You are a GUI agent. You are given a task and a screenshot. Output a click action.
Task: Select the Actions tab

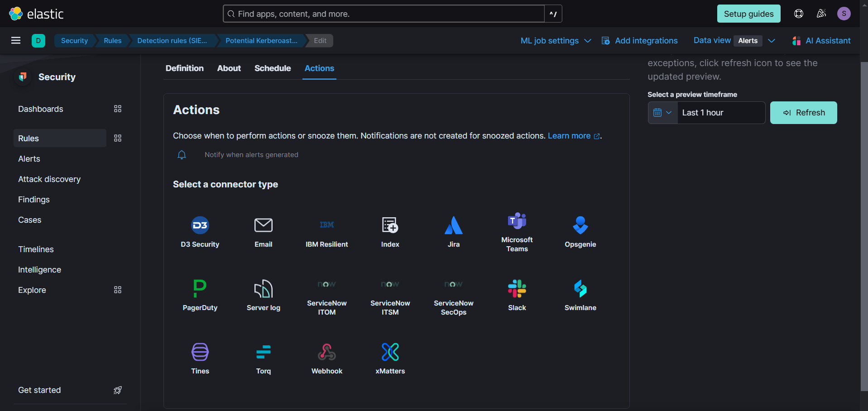point(319,68)
